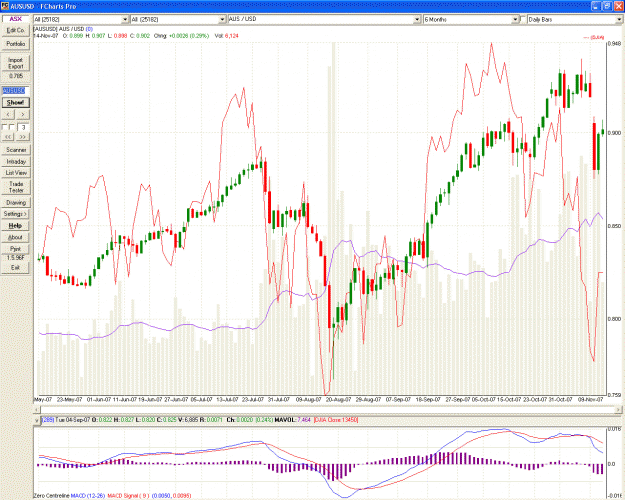The width and height of the screenshot is (625, 500).
Task: Jump forward with the double right arrow button
Action: 22,137
